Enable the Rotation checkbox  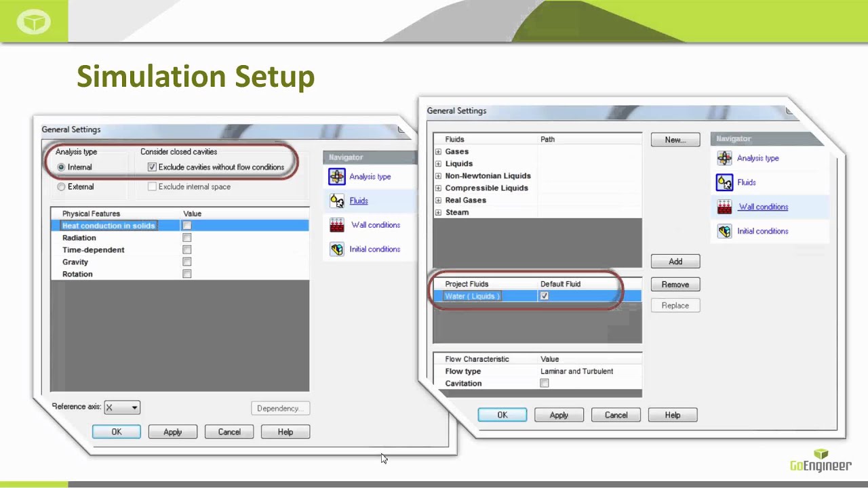click(x=187, y=274)
